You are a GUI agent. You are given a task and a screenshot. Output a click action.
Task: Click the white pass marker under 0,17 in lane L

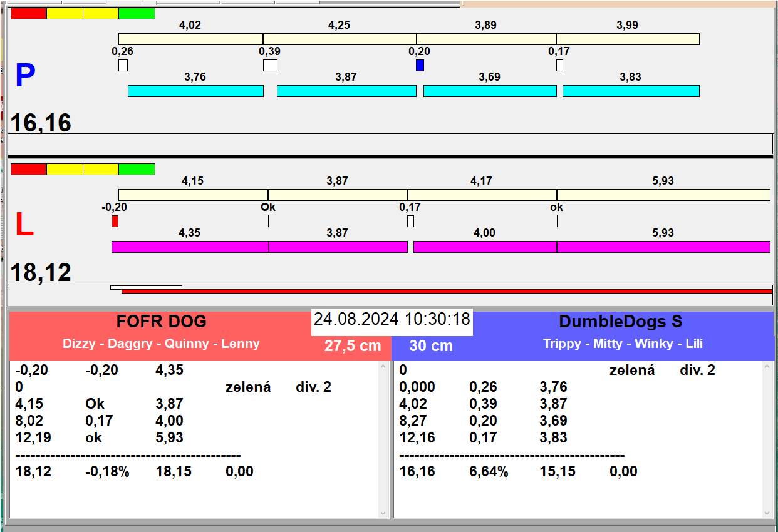(410, 221)
